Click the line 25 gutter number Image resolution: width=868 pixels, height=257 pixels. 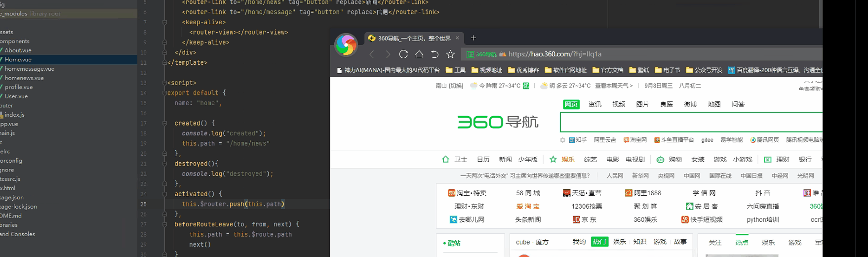[143, 204]
